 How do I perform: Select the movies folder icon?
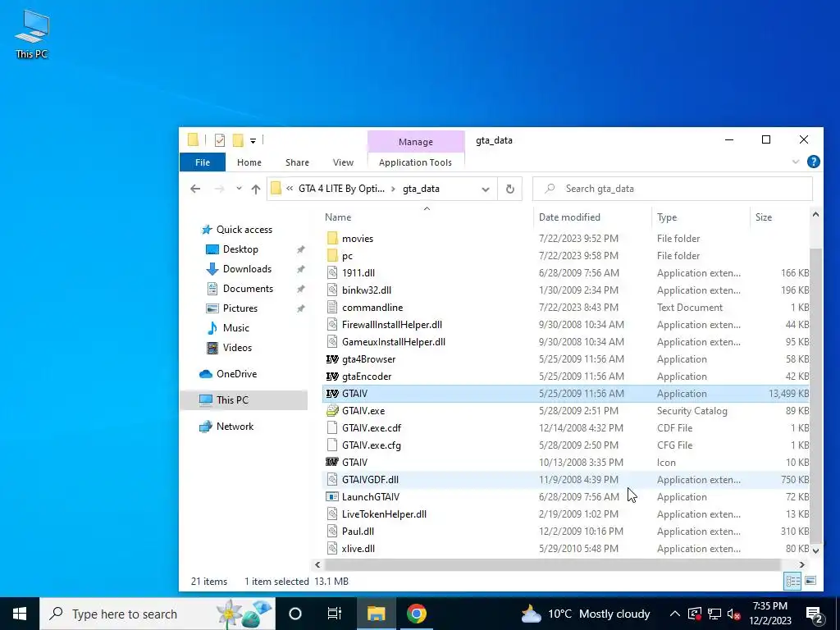[x=332, y=238]
